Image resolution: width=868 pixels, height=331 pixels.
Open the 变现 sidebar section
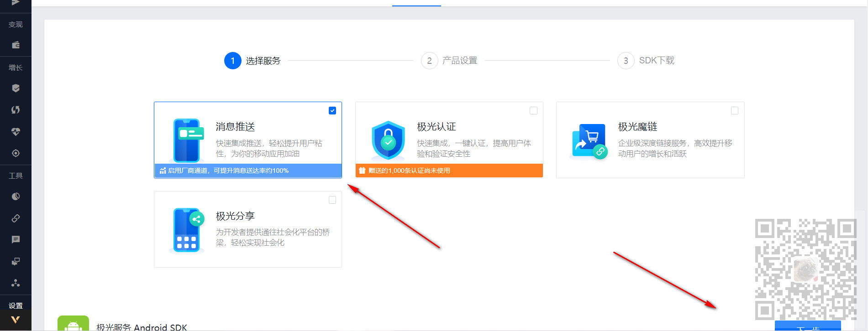click(x=16, y=25)
